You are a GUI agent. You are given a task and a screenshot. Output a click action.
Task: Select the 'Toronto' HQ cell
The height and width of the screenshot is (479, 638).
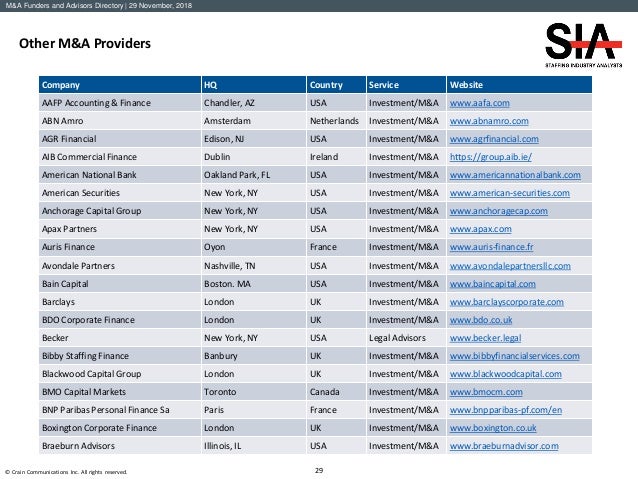254,392
